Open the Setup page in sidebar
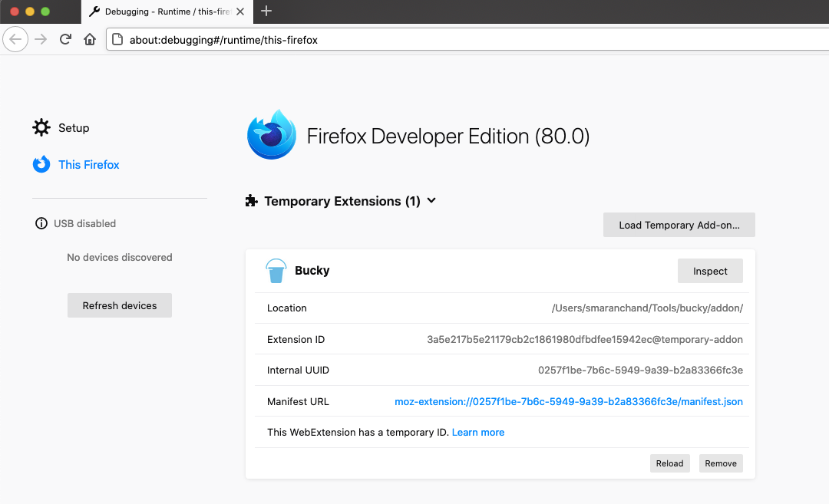This screenshot has height=504, width=829. pyautogui.click(x=74, y=128)
